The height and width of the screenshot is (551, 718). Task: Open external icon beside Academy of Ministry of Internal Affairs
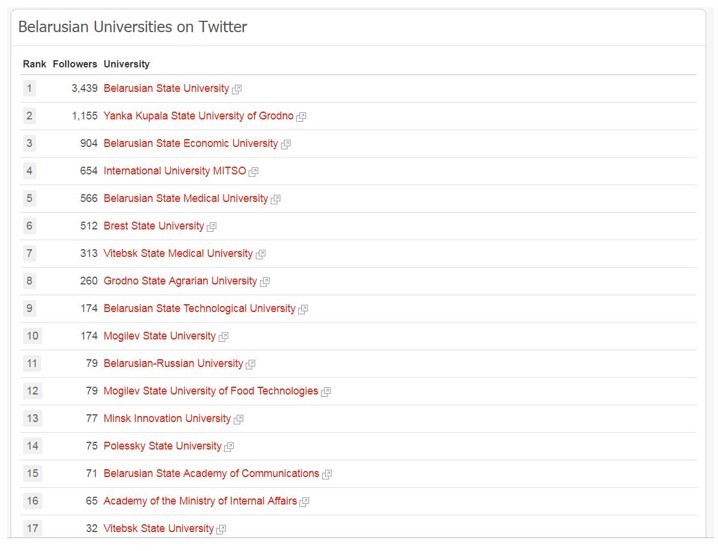[x=304, y=502]
